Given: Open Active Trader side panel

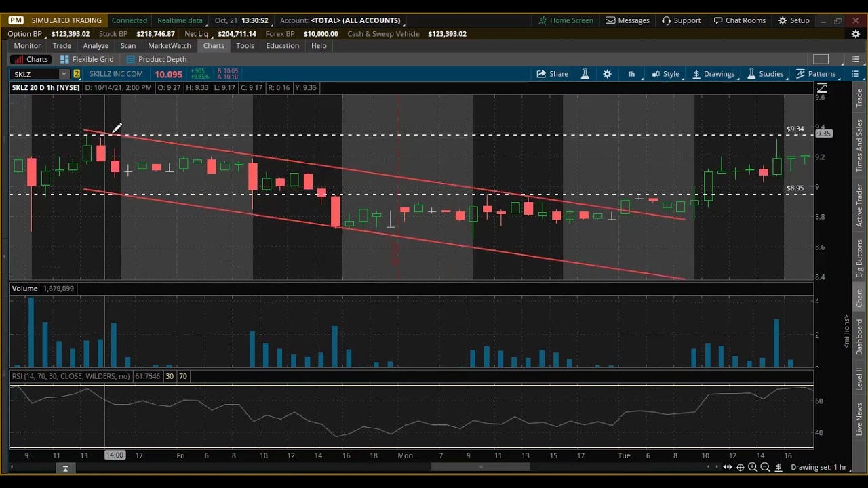Looking at the screenshot, I should coord(859,205).
